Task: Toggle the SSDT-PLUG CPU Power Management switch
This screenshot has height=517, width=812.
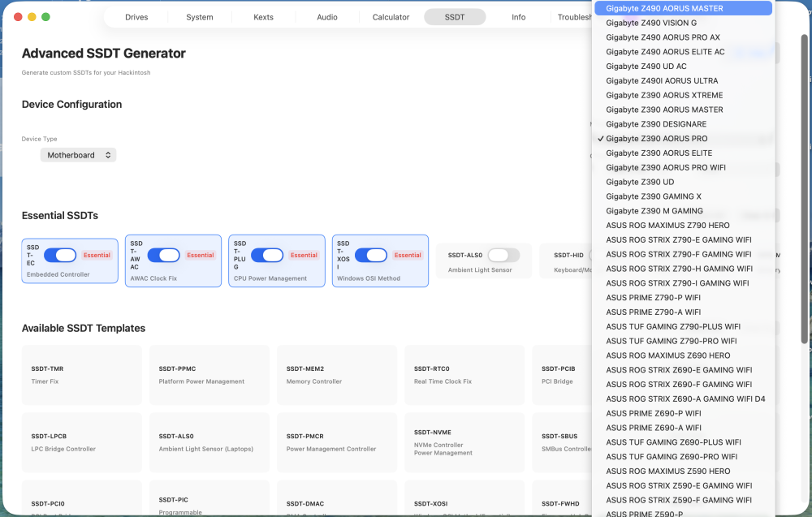Action: pos(267,255)
